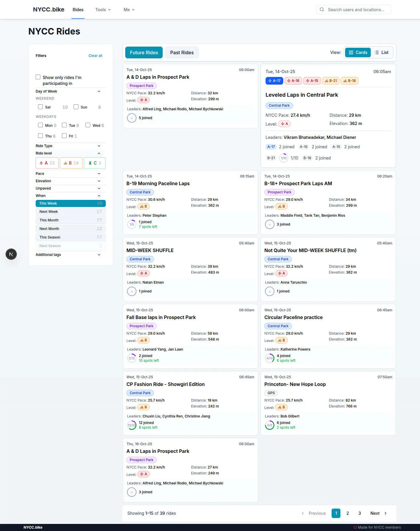Go to the Rides nav tab
Screen dimensions: 420x531
pos(78,10)
